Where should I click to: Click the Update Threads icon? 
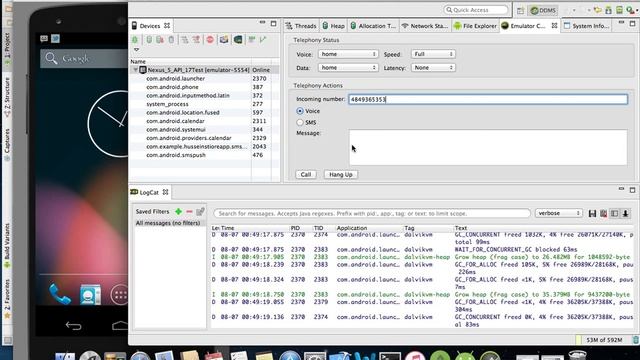(x=184, y=40)
